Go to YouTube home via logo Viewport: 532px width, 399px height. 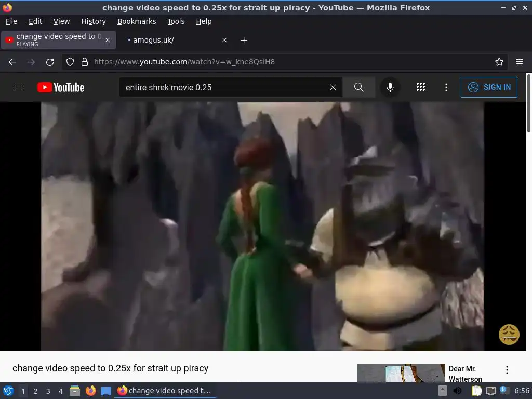point(61,87)
